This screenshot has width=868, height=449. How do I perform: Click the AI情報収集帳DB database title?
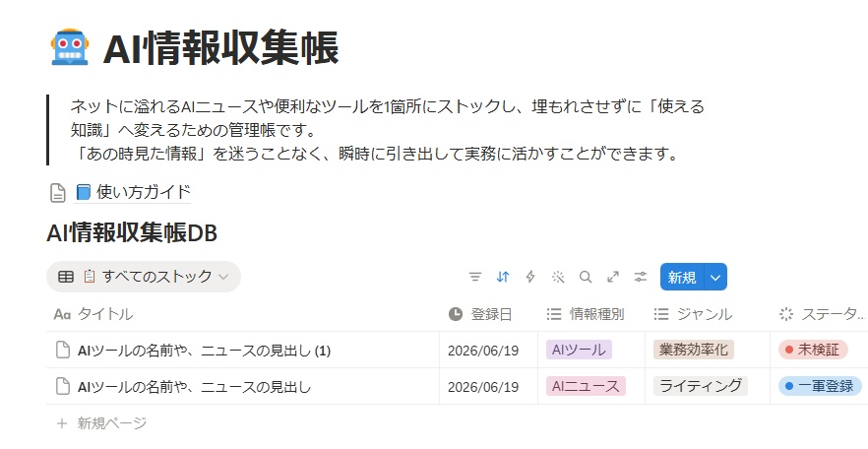pyautogui.click(x=132, y=233)
